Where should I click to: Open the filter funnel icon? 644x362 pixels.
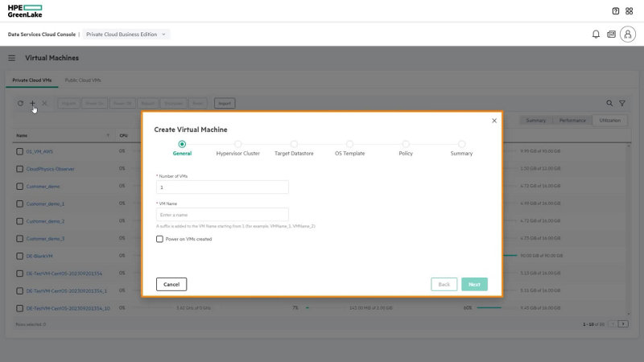[x=622, y=103]
